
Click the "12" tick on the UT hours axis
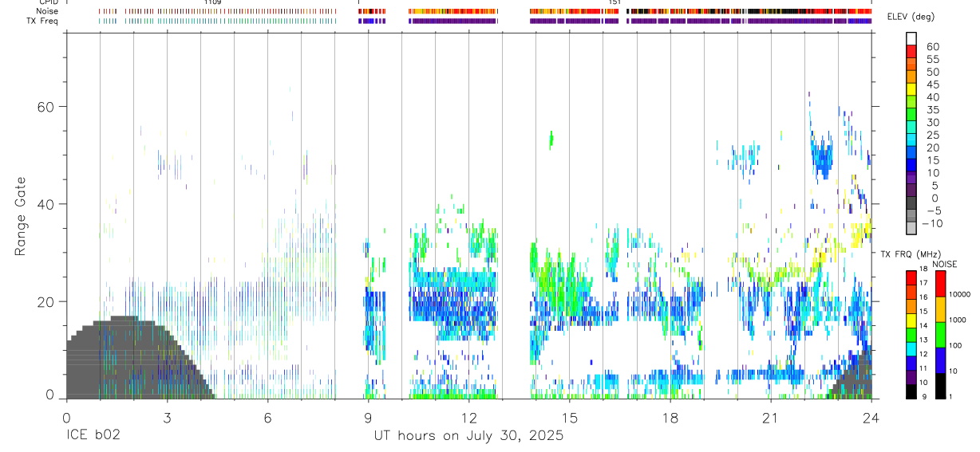[x=468, y=417]
